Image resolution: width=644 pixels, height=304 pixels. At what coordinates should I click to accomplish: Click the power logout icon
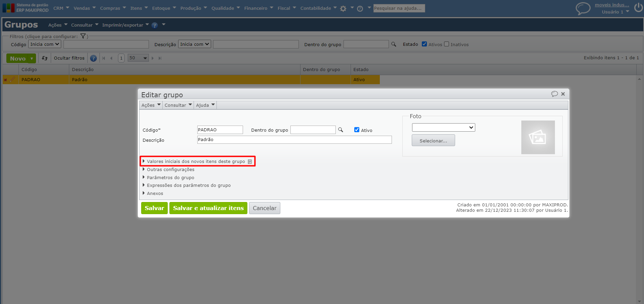(x=638, y=7)
